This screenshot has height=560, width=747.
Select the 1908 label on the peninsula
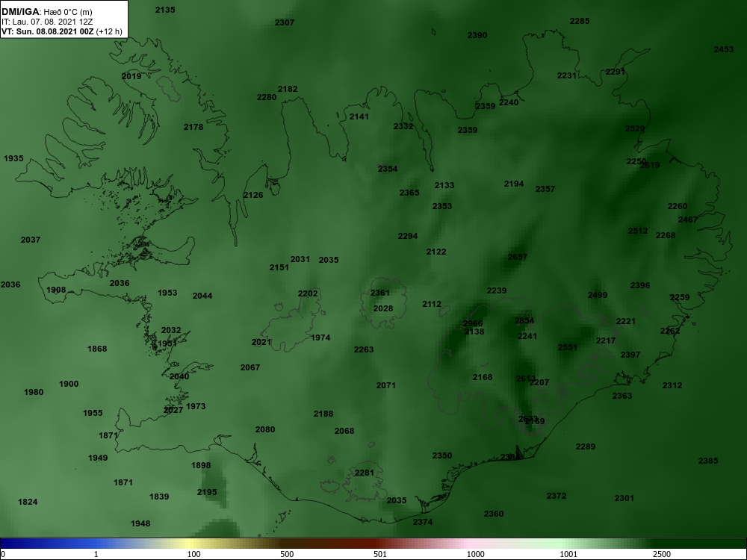(x=56, y=290)
